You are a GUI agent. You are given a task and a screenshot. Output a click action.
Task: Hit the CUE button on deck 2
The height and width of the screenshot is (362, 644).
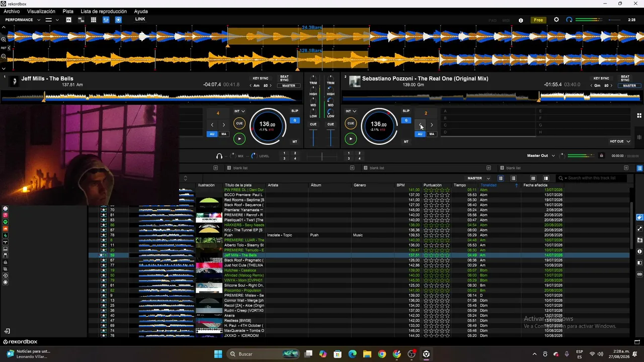tap(351, 123)
